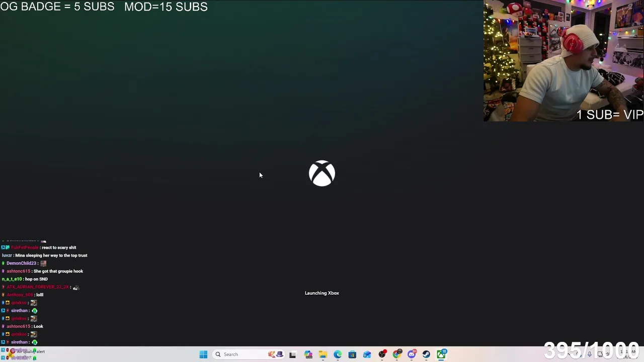The height and width of the screenshot is (362, 644).
Task: Open the Microsoft Store taskbar icon
Action: coord(352,354)
